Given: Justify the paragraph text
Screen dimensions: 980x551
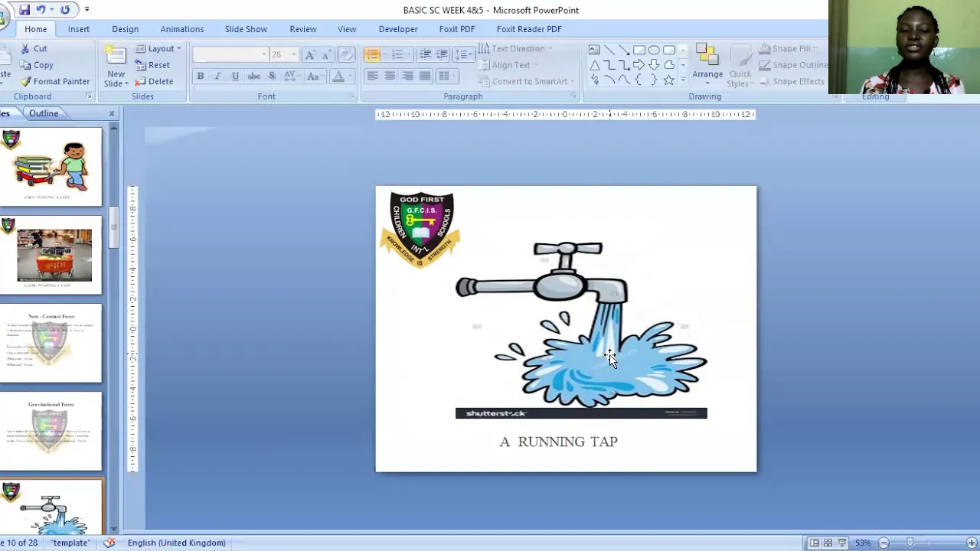Looking at the screenshot, I should (425, 76).
